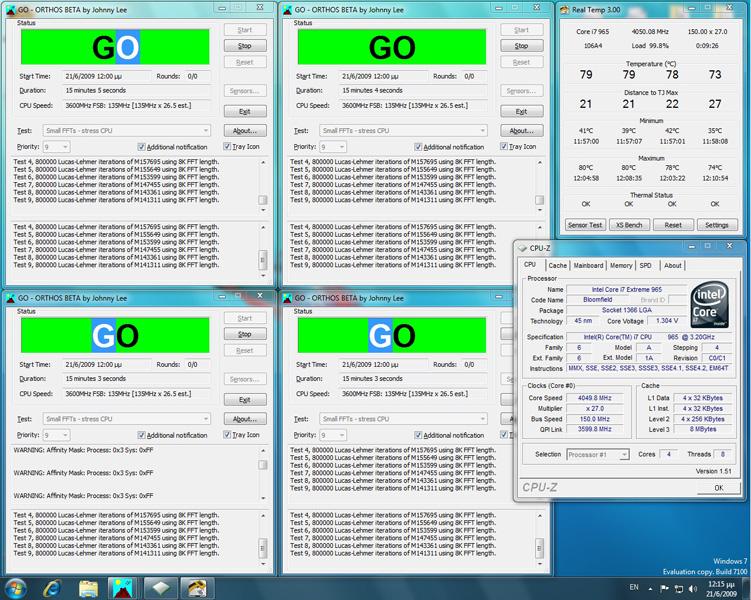Open Test dropdown in upper-right ORTHOS
Image resolution: width=751 pixels, height=600 pixels.
(x=403, y=130)
